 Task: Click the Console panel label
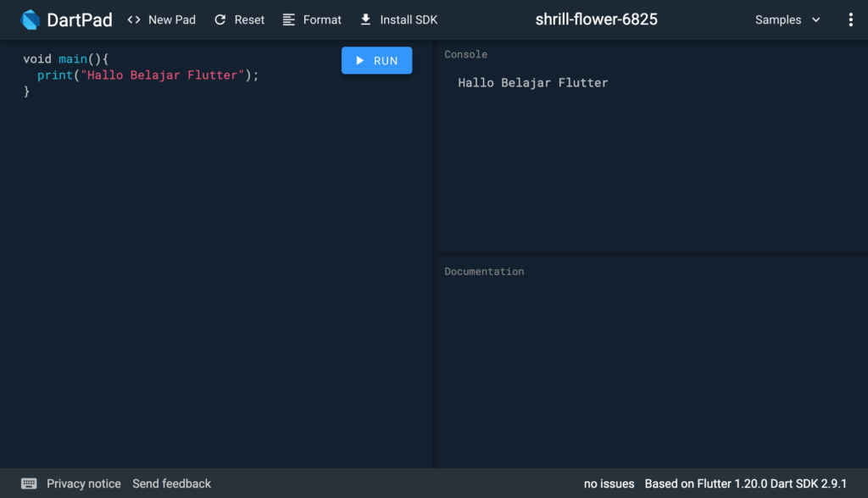pyautogui.click(x=465, y=54)
